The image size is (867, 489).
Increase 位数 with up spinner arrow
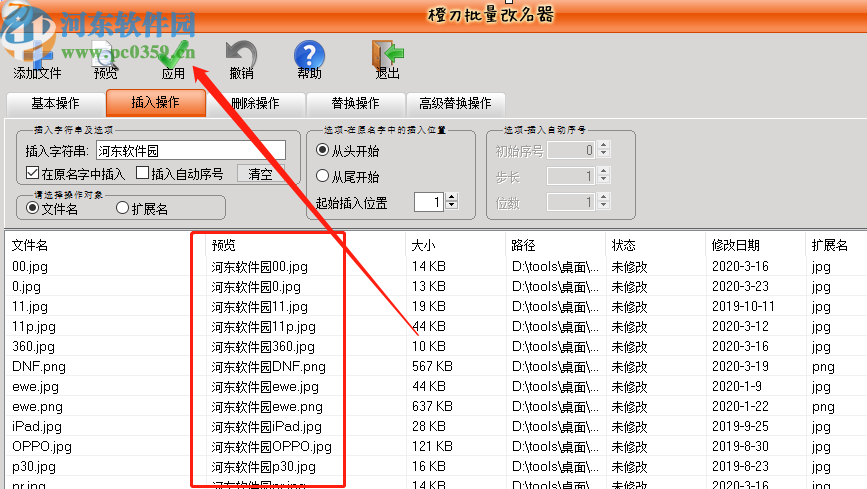(x=604, y=197)
